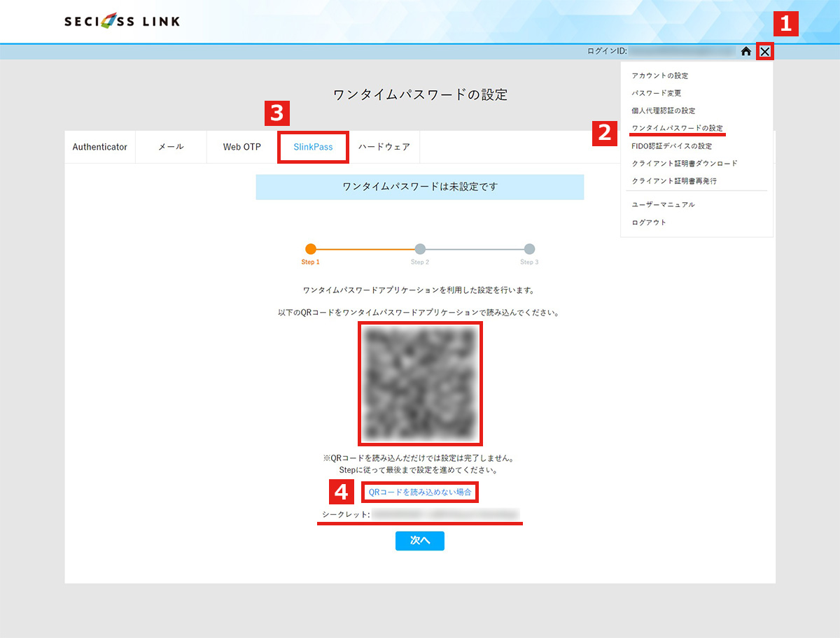
Task: Select the SlinkPass tab
Action: click(x=313, y=147)
